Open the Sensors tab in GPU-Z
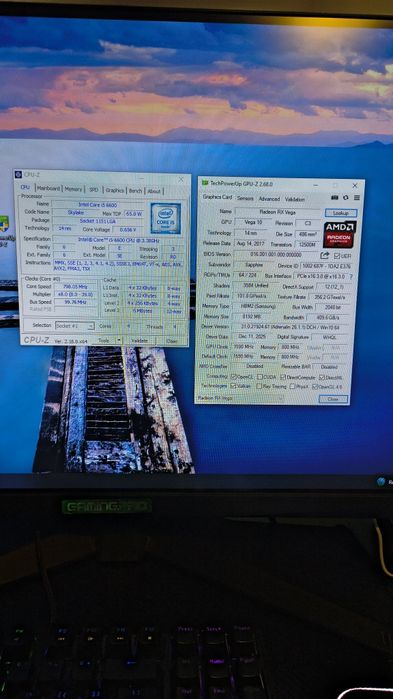The image size is (393, 699). point(245,198)
